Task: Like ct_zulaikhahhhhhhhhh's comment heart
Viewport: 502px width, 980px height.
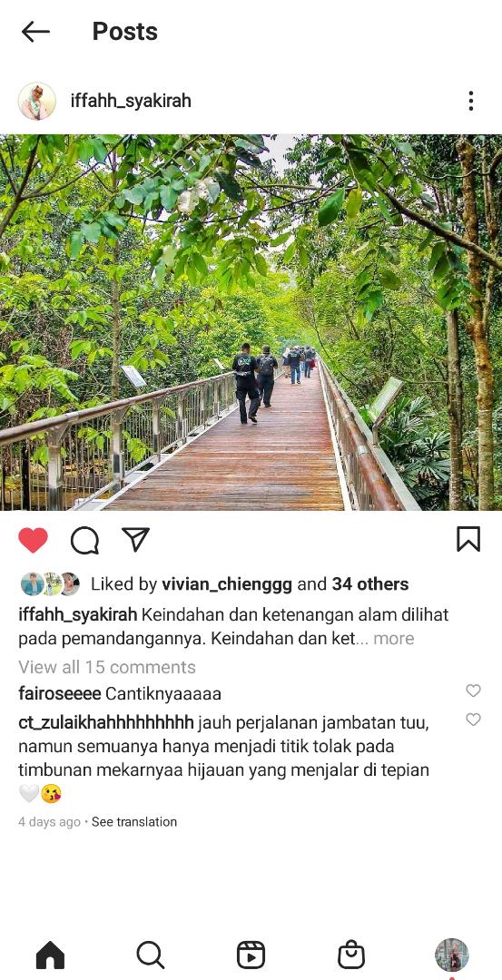Action: (473, 720)
